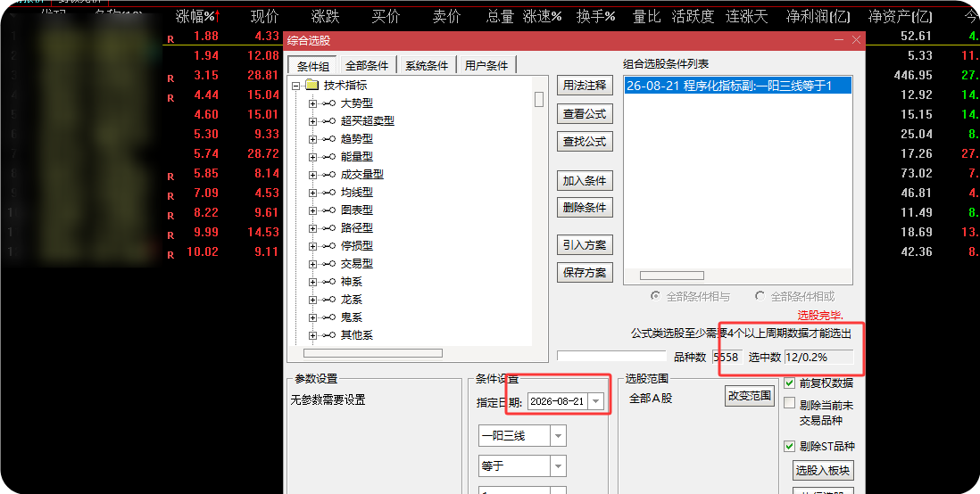980x494 pixels.
Task: Switch to the 全部条件 tab
Action: 367,66
